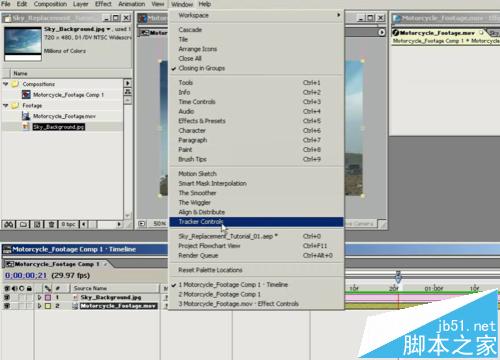Click the new composition icon in Project panel
The height and width of the screenshot is (360, 500).
37,224
